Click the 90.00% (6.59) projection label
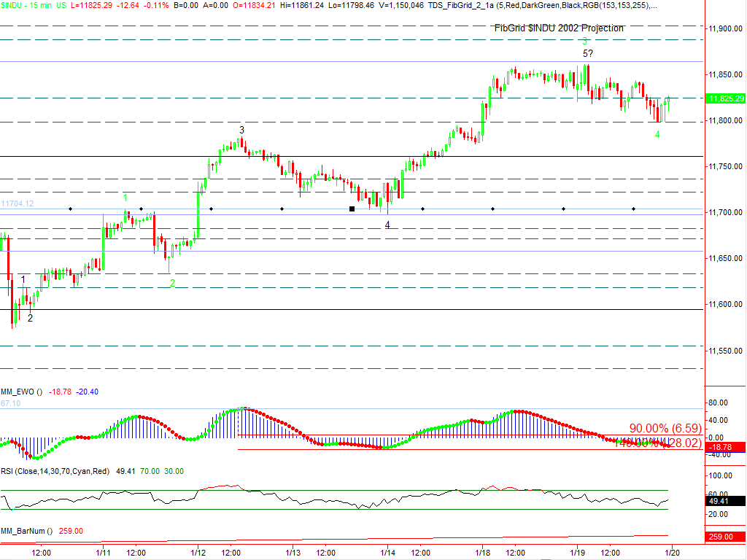This screenshot has width=747, height=560. (665, 429)
